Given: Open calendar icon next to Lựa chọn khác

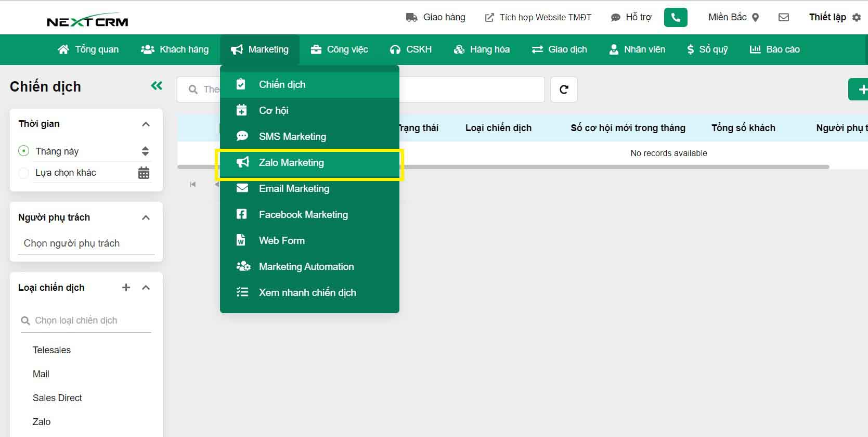Looking at the screenshot, I should pos(144,173).
